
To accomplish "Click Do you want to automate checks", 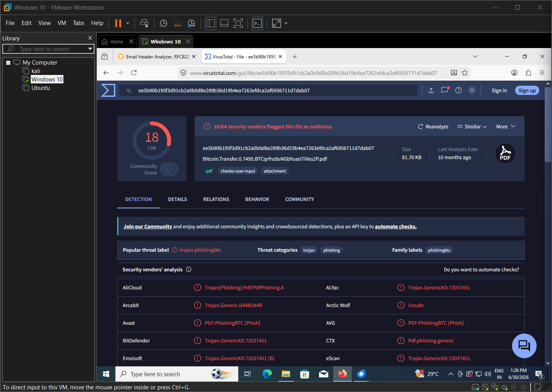I will 481,270.
